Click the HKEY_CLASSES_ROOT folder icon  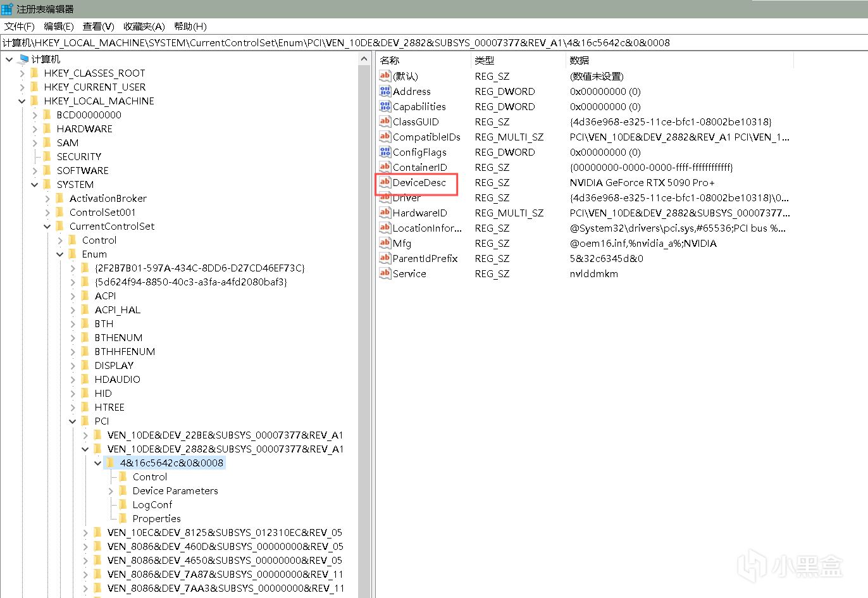tap(35, 73)
